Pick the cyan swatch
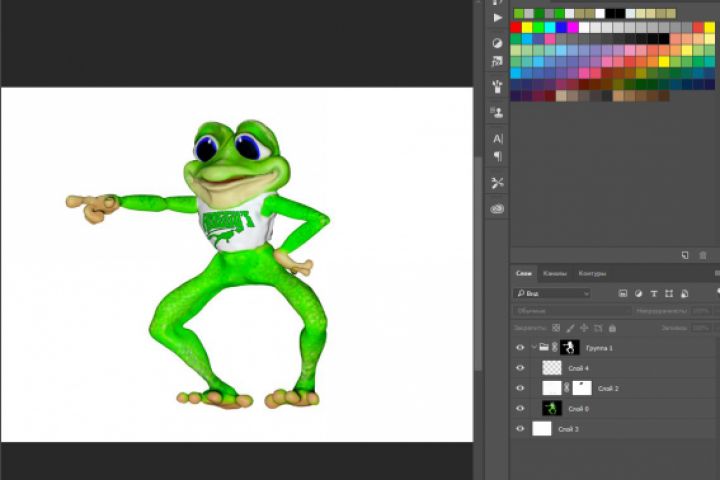The image size is (720, 480). click(x=550, y=28)
